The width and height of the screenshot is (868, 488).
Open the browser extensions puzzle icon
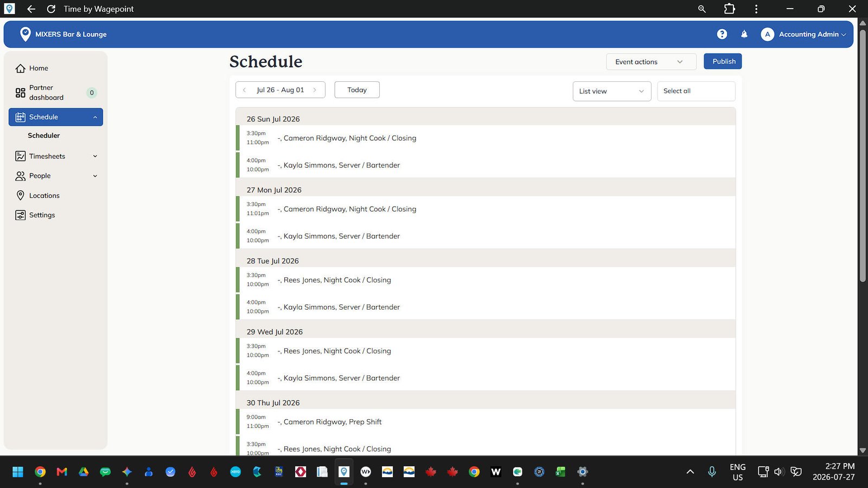click(x=730, y=9)
